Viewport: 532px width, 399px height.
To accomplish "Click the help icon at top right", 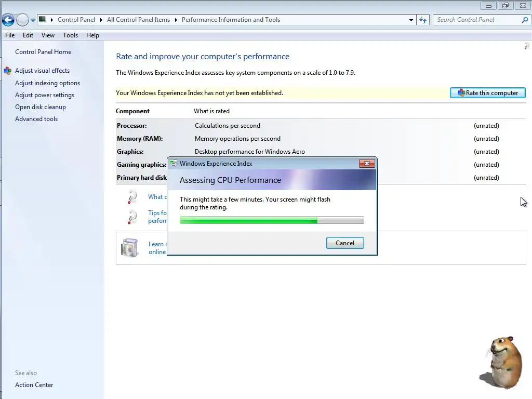I will click(527, 46).
